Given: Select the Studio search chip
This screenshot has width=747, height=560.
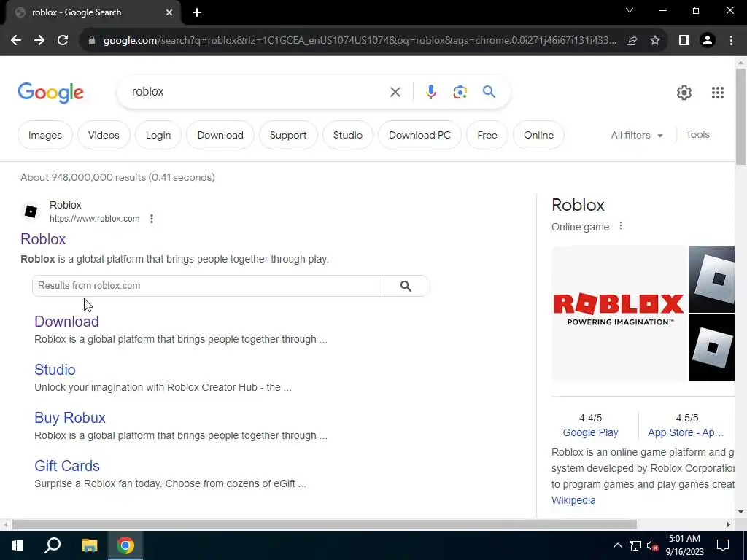Looking at the screenshot, I should tap(348, 135).
